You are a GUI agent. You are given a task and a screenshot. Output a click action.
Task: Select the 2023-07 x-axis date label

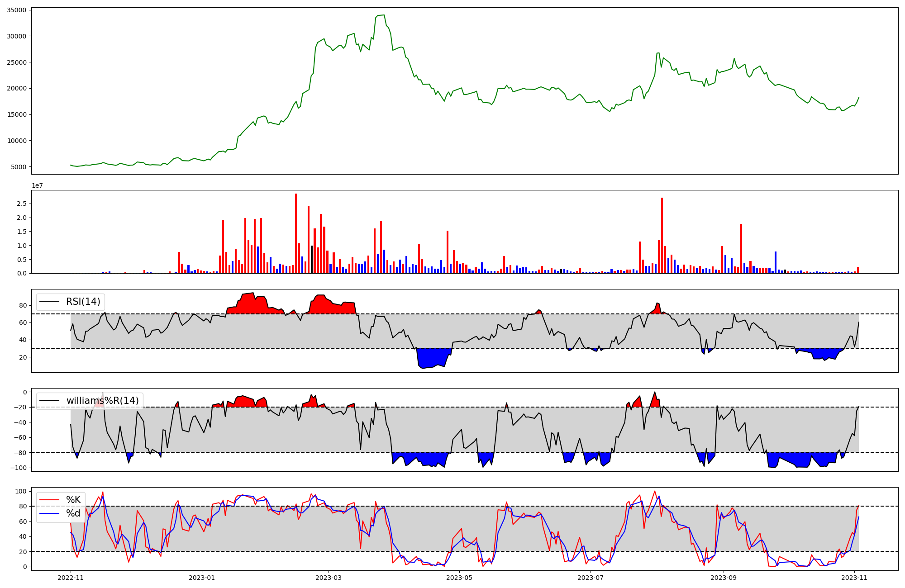pos(591,578)
